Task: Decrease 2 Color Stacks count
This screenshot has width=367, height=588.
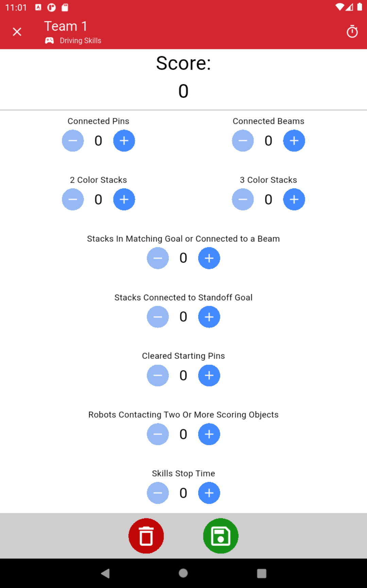Action: [73, 199]
